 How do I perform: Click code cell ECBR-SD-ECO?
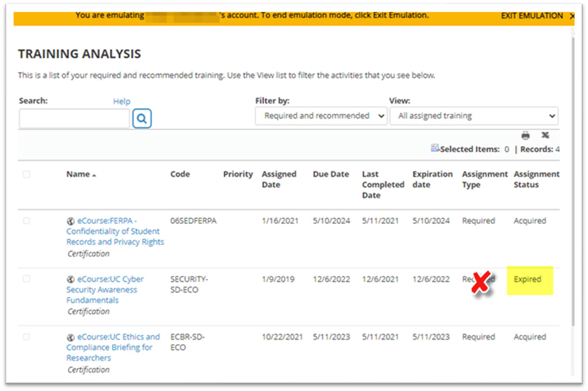click(x=187, y=342)
